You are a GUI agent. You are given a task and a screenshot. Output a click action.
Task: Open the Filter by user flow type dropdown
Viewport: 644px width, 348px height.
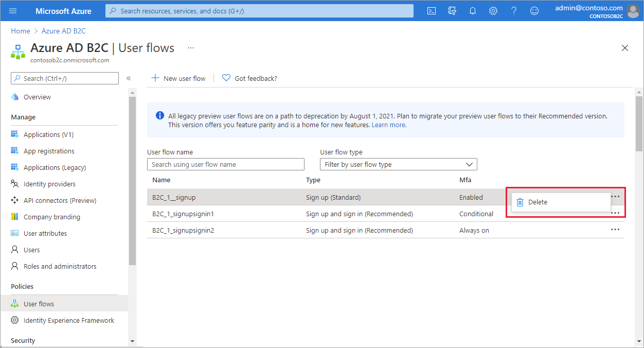tap(398, 164)
